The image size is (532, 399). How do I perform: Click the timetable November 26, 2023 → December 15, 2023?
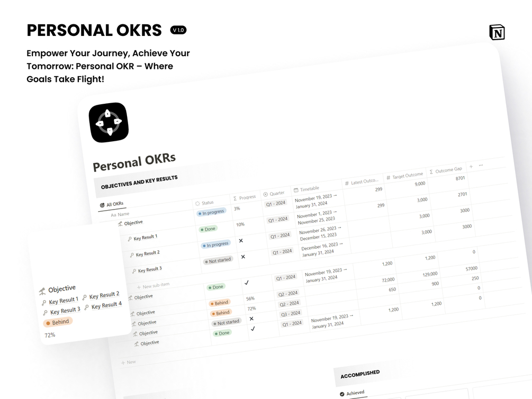coord(320,233)
